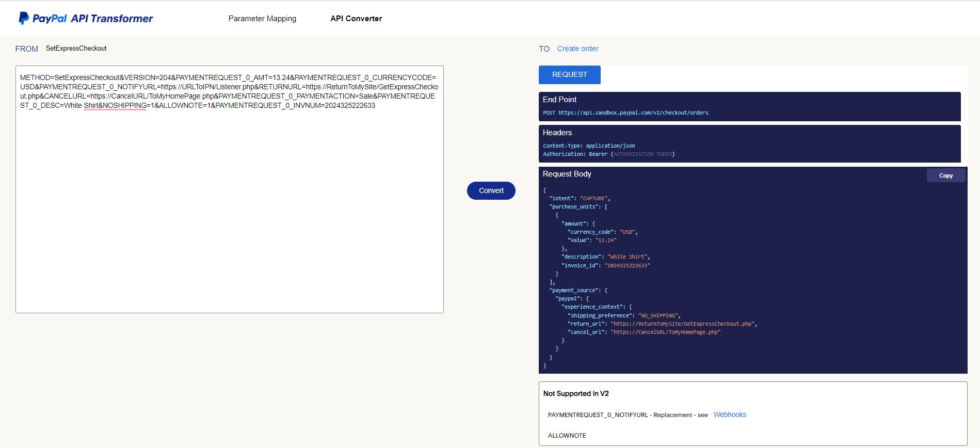980x448 pixels.
Task: Click the Request Body heading
Action: [567, 174]
